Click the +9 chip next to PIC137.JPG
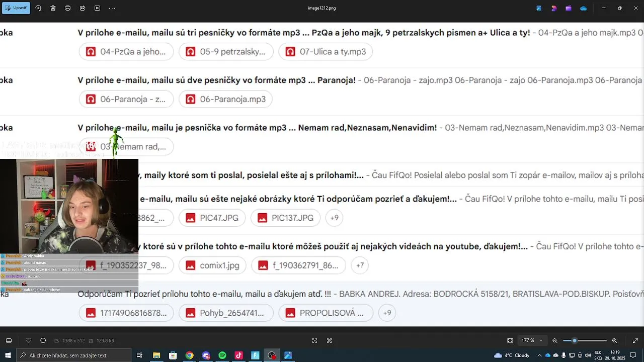This screenshot has width=644, height=362. (334, 218)
